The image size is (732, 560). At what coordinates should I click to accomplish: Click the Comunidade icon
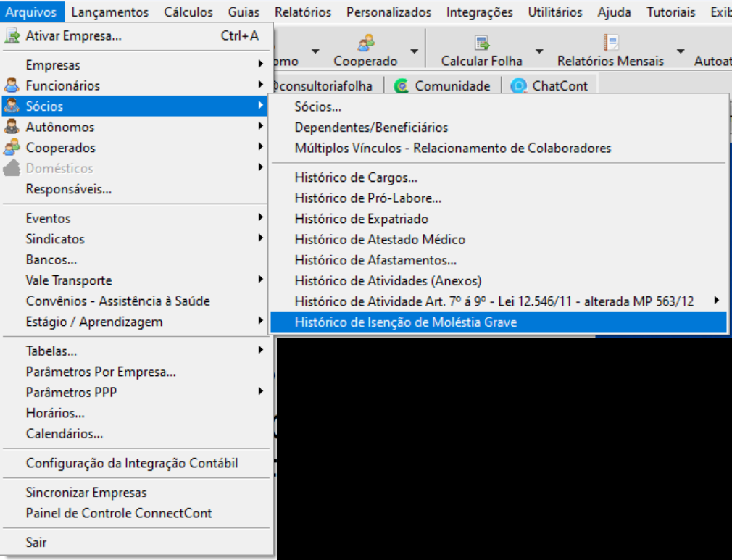click(402, 86)
